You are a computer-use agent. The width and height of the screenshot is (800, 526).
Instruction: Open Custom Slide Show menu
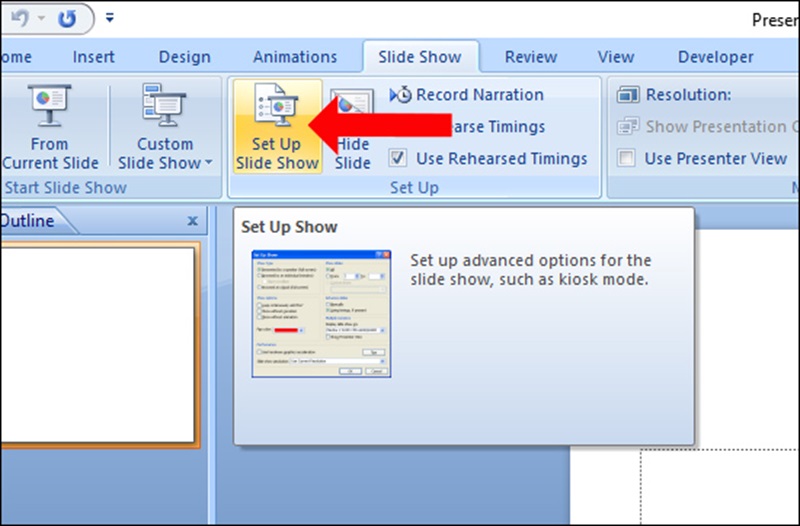(164, 127)
